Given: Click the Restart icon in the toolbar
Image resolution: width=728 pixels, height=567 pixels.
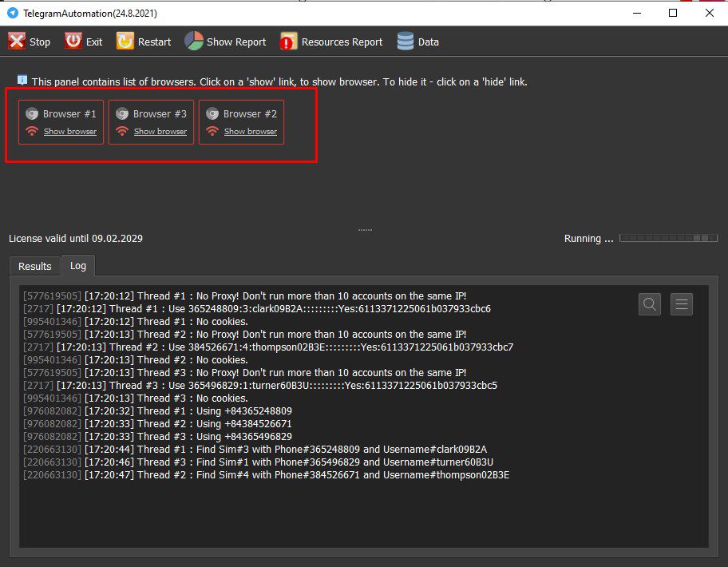Looking at the screenshot, I should pos(125,42).
